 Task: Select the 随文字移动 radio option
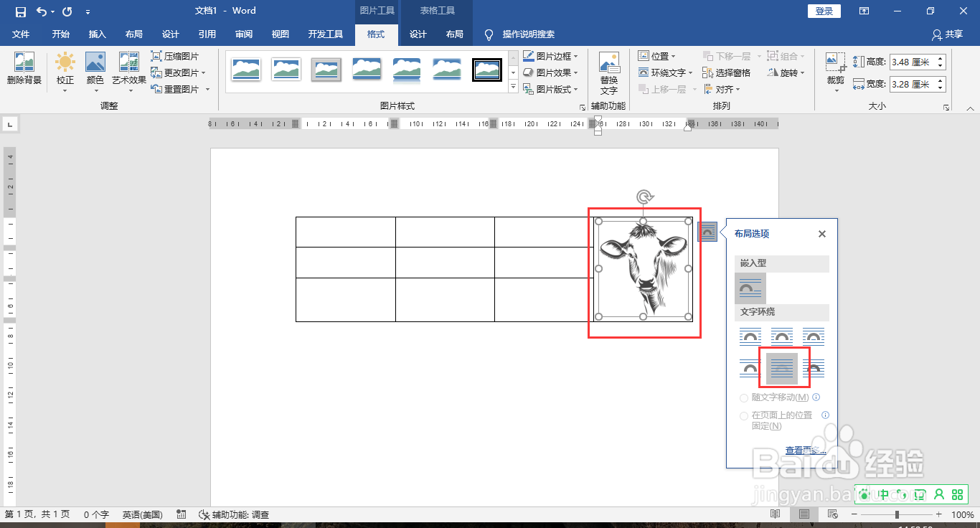pyautogui.click(x=743, y=397)
